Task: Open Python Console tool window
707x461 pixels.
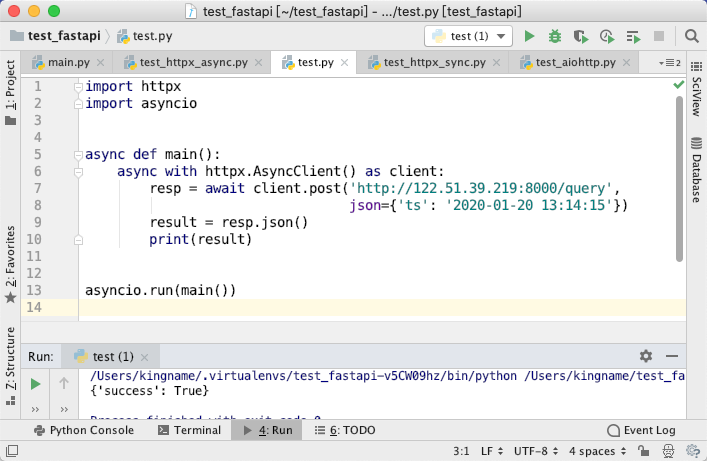Action: click(84, 430)
